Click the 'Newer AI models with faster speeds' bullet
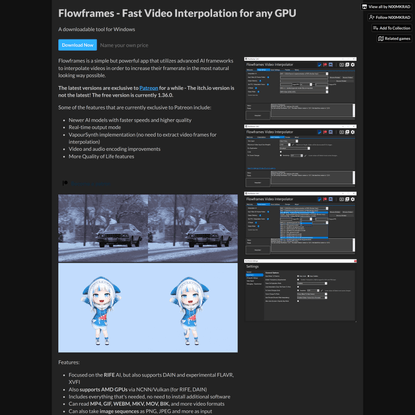415x415 pixels. (x=130, y=120)
